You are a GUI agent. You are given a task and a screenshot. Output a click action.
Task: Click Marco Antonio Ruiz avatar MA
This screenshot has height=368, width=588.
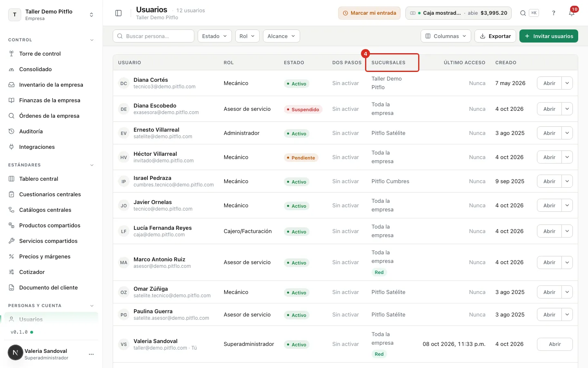124,263
